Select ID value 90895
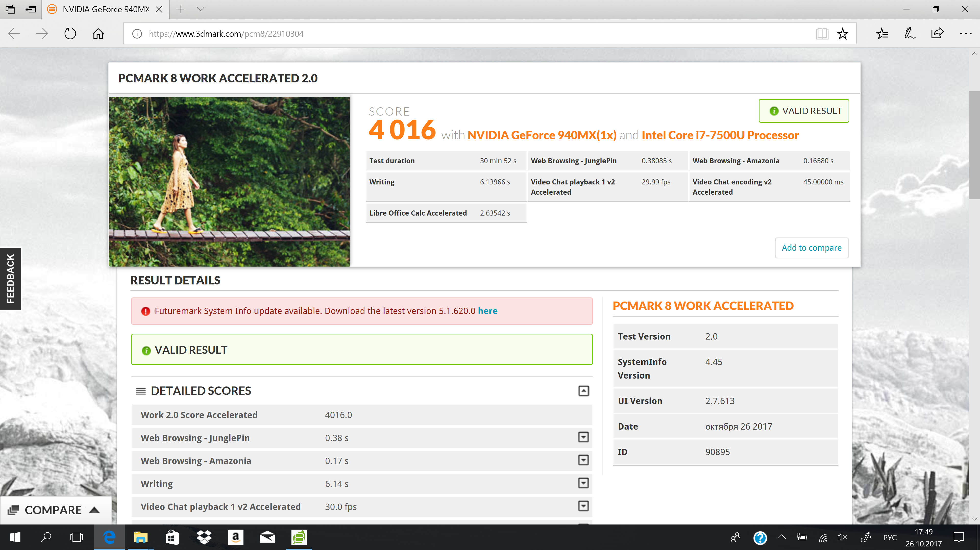The width and height of the screenshot is (980, 550). [x=717, y=452]
